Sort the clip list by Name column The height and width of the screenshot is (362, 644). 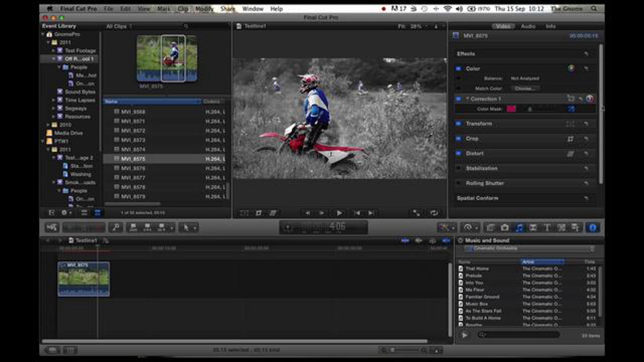152,101
